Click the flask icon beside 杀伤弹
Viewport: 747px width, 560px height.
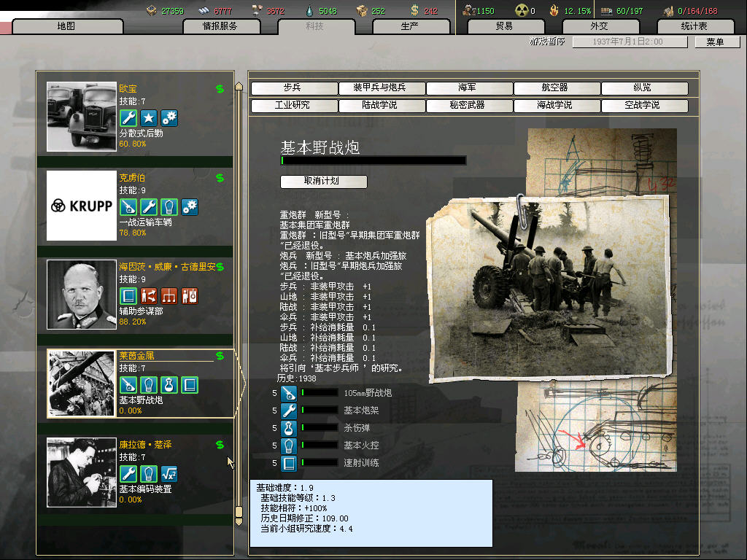[288, 428]
